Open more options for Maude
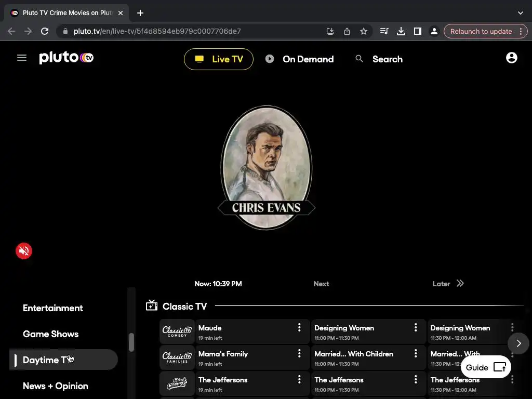The image size is (532, 399). click(x=299, y=327)
